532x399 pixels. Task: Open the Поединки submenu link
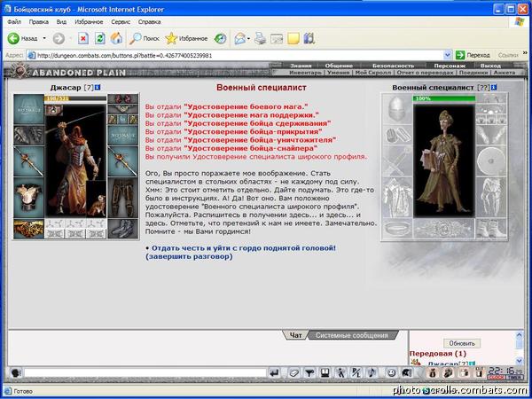point(473,73)
